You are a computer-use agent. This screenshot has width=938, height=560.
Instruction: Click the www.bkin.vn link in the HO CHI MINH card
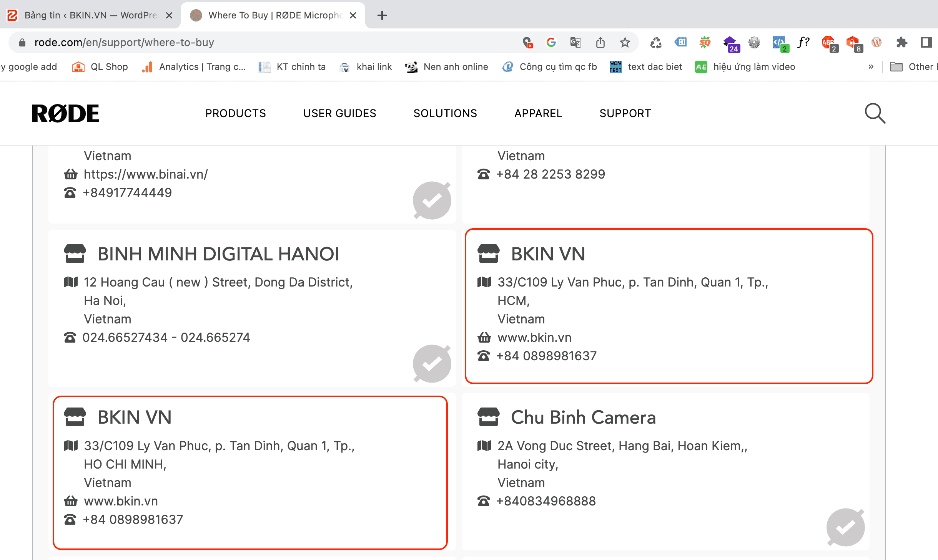point(121,501)
